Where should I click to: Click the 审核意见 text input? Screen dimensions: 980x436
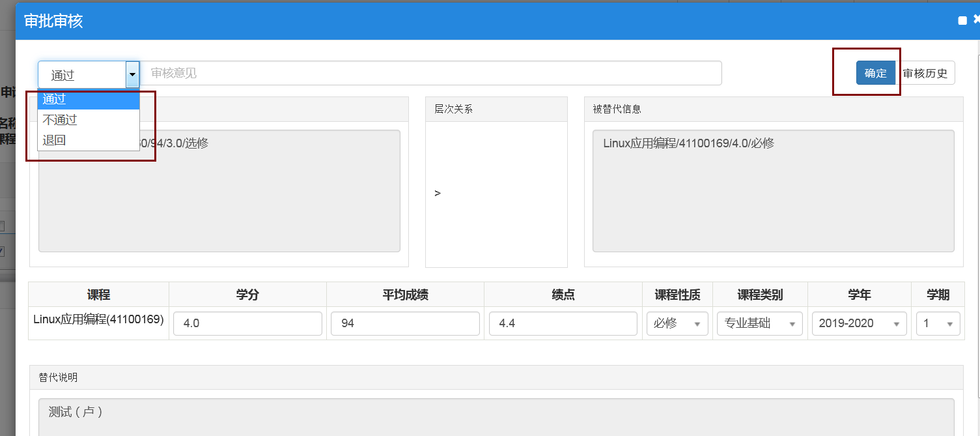click(430, 73)
